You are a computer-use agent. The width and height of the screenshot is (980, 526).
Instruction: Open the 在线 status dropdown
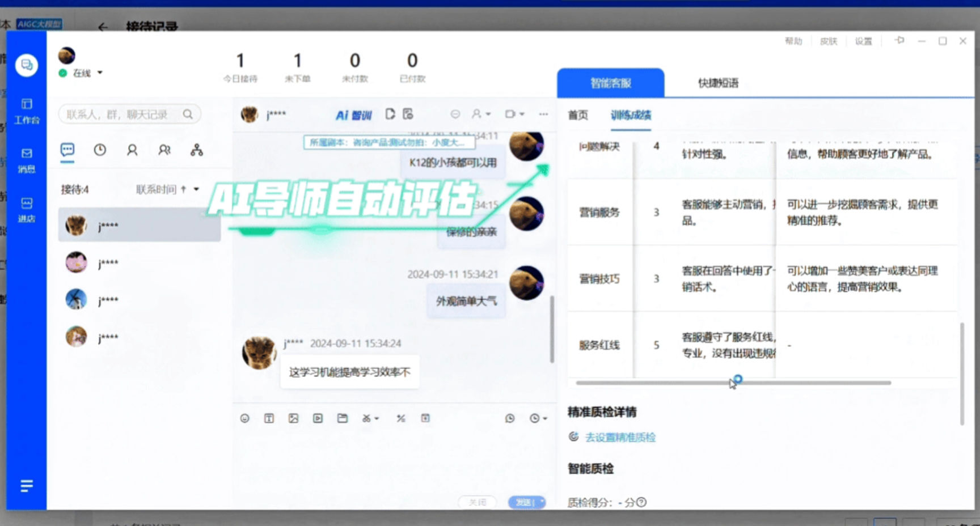point(100,73)
